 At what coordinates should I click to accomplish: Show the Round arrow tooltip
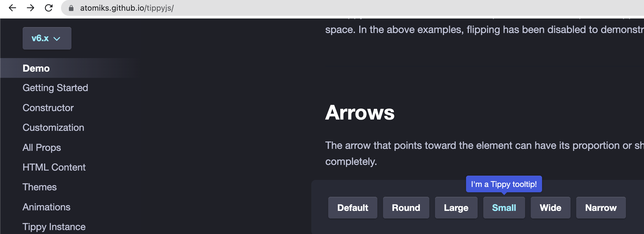406,208
